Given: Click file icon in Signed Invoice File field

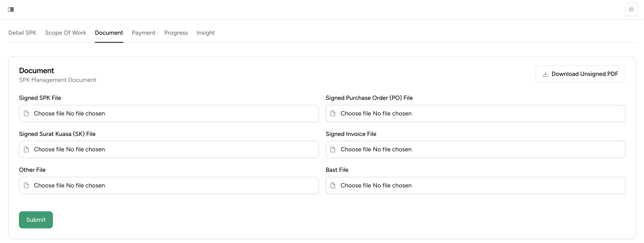Looking at the screenshot, I should point(333,149).
